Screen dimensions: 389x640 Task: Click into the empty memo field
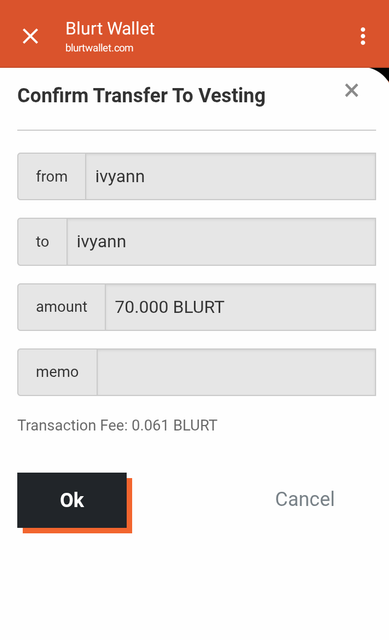pyautogui.click(x=236, y=372)
